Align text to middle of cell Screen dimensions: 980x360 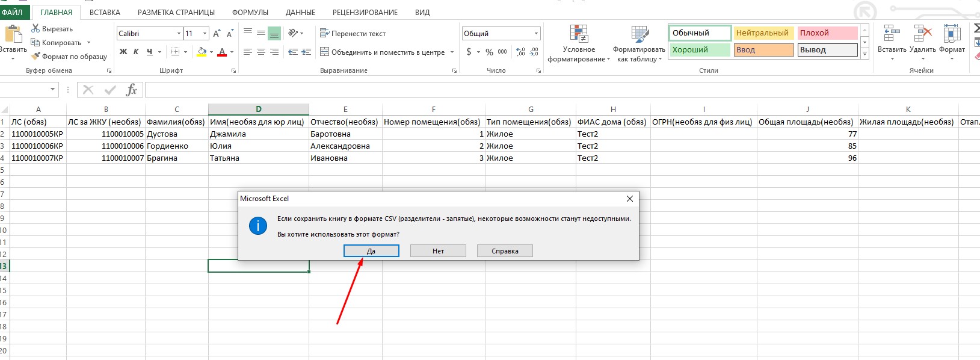(x=261, y=33)
